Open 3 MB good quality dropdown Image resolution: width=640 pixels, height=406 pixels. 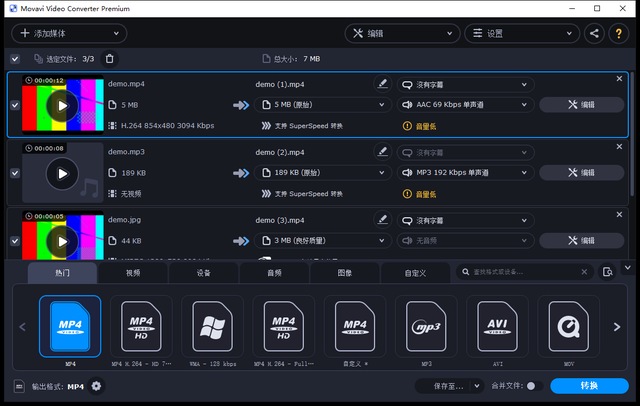pyautogui.click(x=322, y=241)
